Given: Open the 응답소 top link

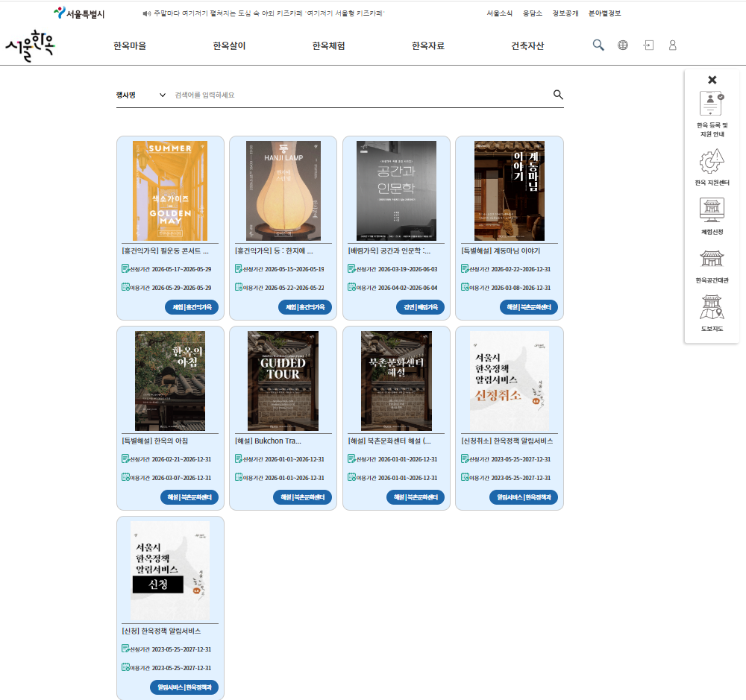Looking at the screenshot, I should coord(533,13).
